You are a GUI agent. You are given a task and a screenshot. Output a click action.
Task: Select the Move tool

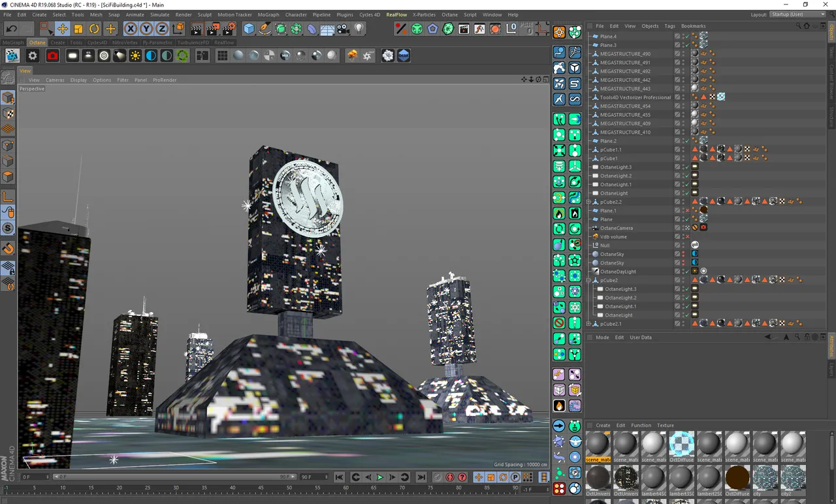coord(62,29)
